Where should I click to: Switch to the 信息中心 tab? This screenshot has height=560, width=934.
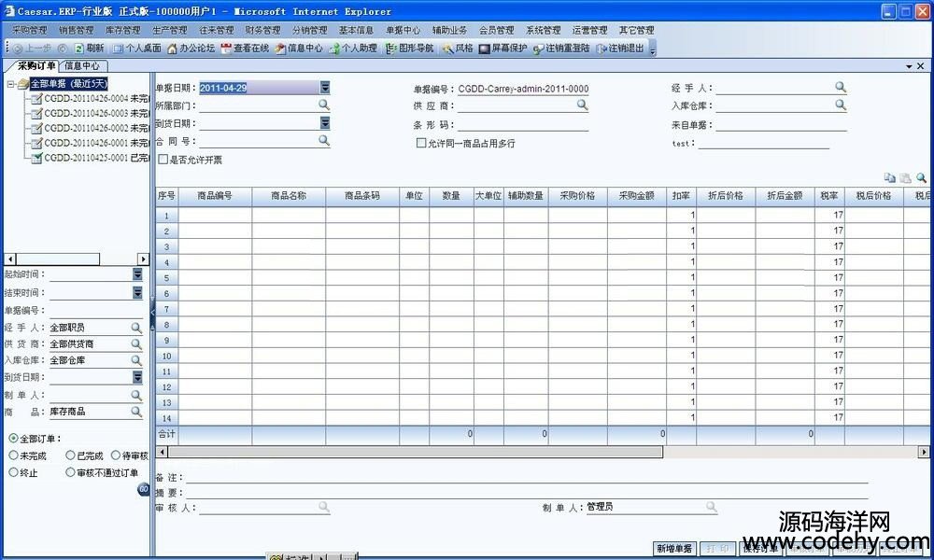(x=83, y=66)
